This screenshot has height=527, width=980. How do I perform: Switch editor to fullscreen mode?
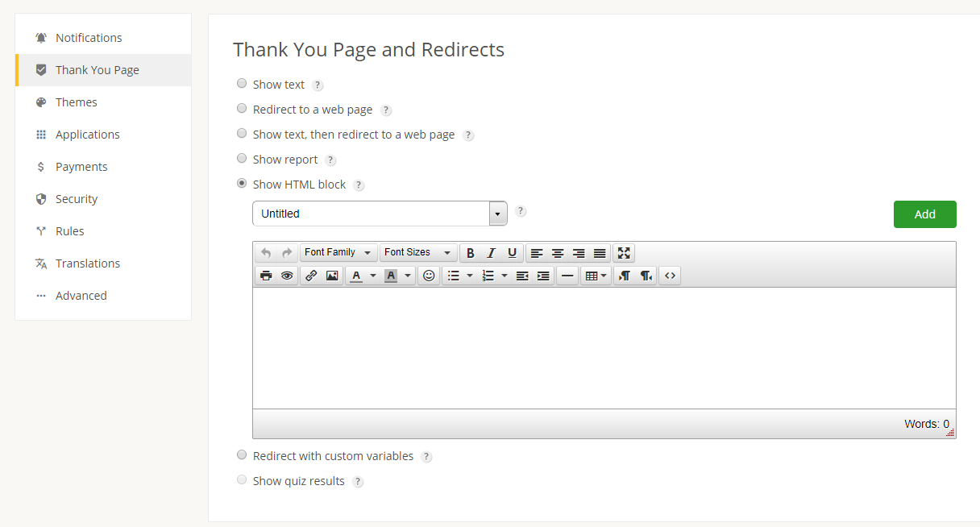click(624, 253)
